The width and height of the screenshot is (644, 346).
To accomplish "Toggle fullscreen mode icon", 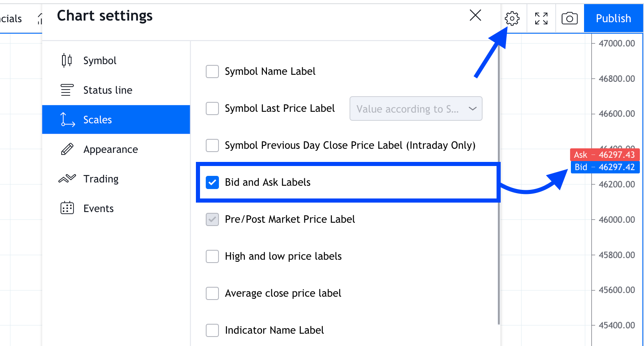I will [x=541, y=18].
